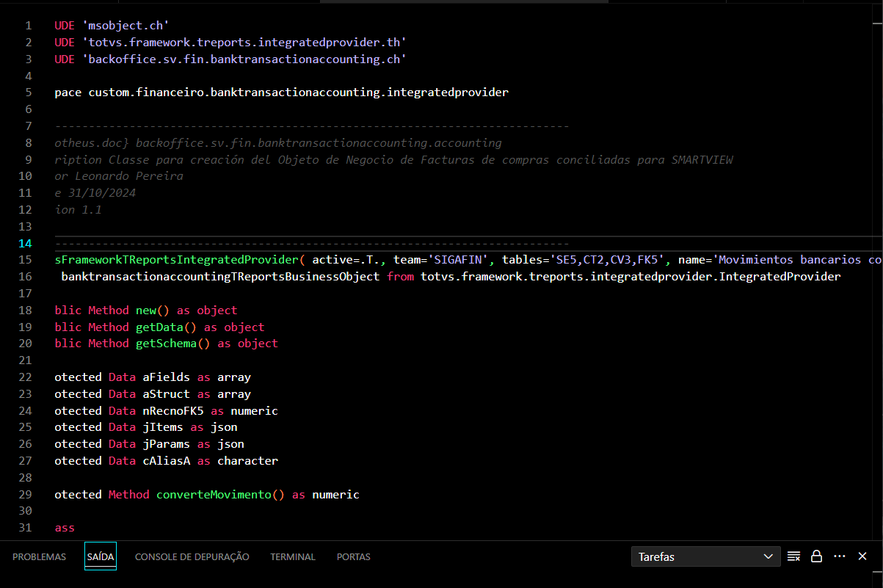Close the bottom panel
This screenshot has width=883, height=588.
[863, 556]
